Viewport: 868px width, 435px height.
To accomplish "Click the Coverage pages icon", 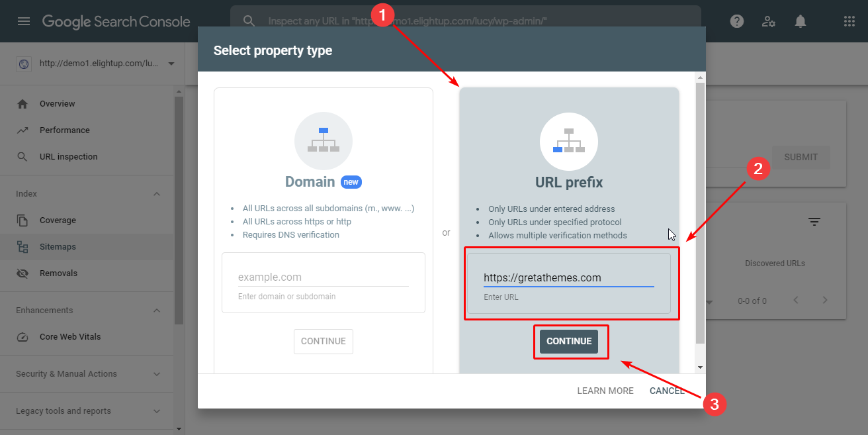I will [x=22, y=220].
